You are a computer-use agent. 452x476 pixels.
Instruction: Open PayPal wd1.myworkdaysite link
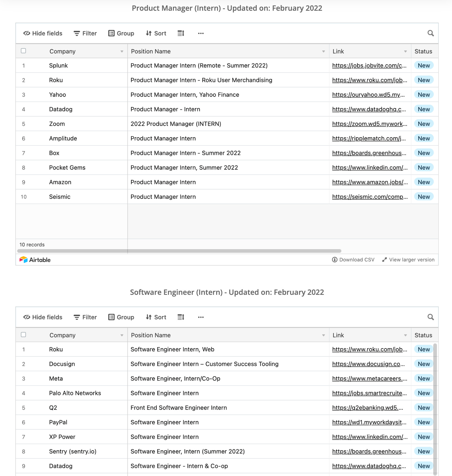[369, 422]
